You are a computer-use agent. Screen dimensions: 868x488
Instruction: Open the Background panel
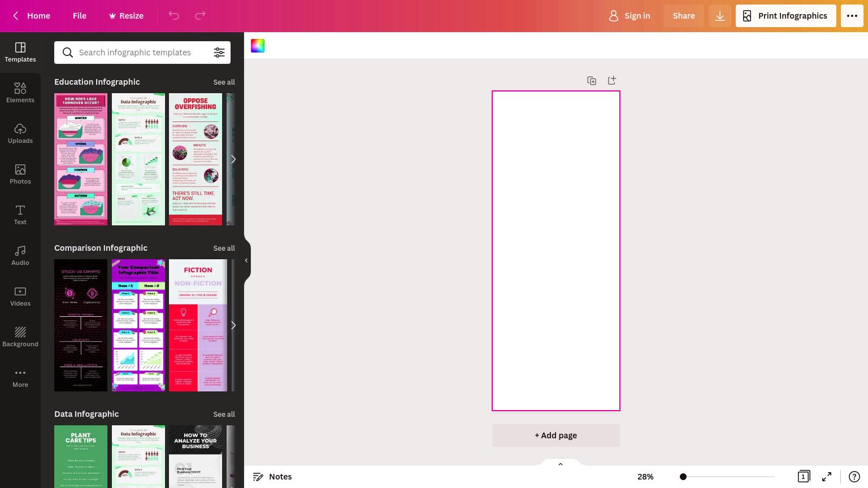(x=20, y=337)
